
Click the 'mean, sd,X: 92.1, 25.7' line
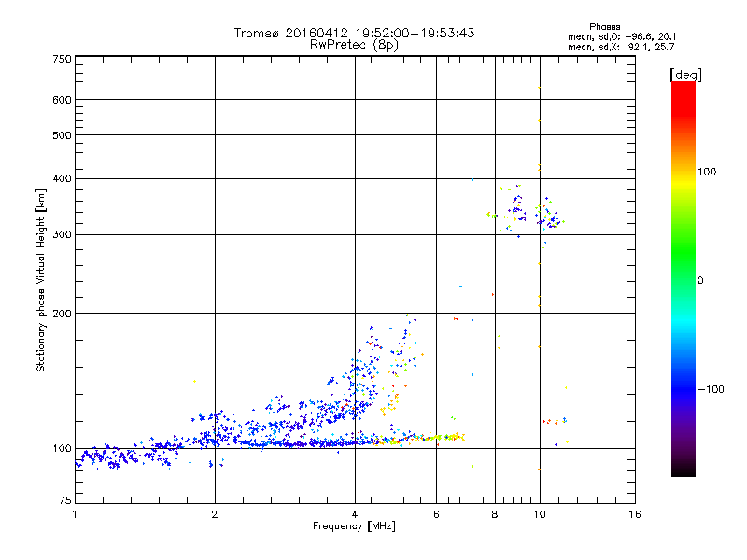point(621,47)
